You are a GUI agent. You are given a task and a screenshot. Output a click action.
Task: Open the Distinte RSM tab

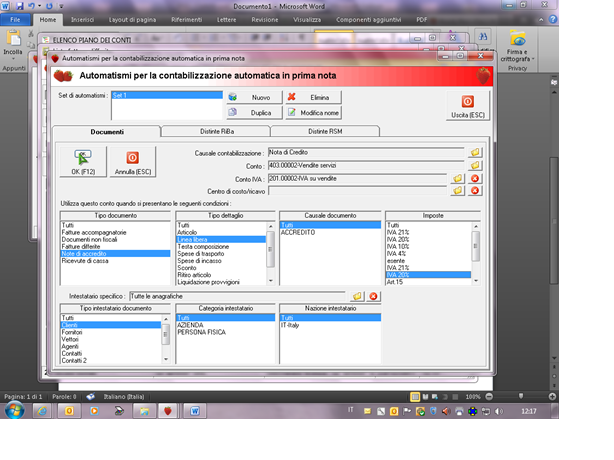(325, 131)
